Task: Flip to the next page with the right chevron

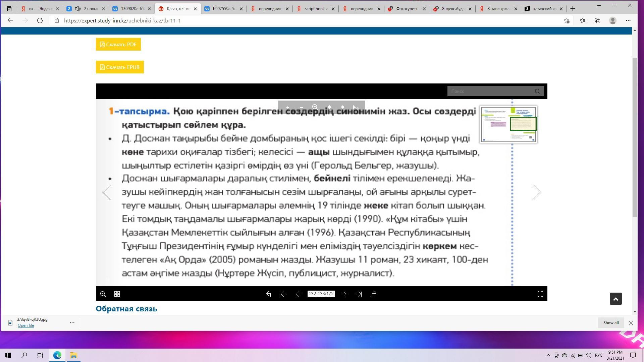Action: (x=536, y=192)
